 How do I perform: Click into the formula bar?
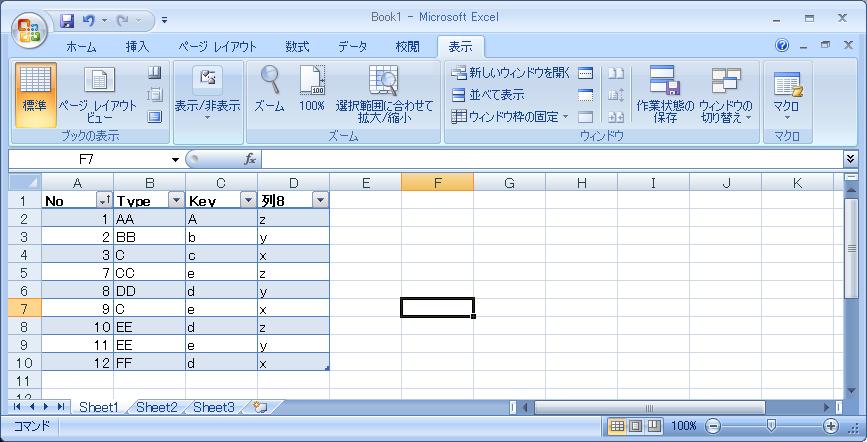tap(551, 160)
